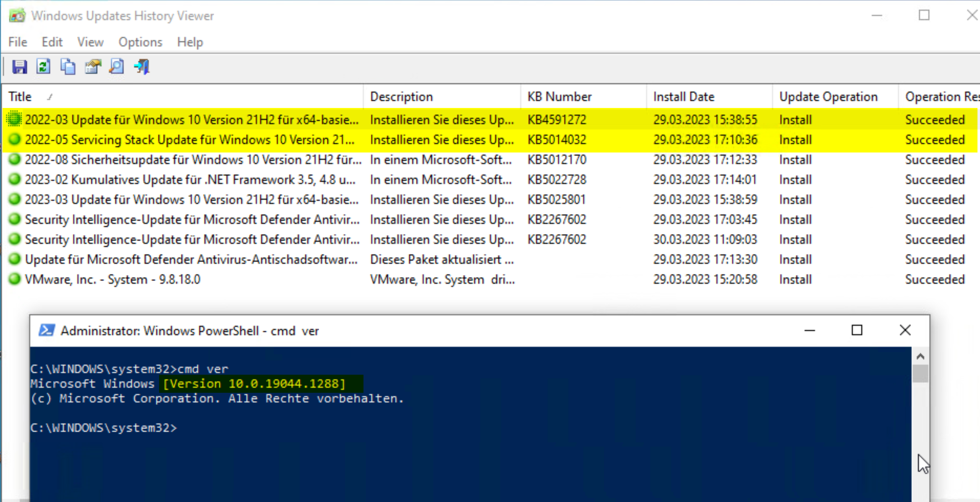Sort by the Install Date column header

[x=709, y=97]
